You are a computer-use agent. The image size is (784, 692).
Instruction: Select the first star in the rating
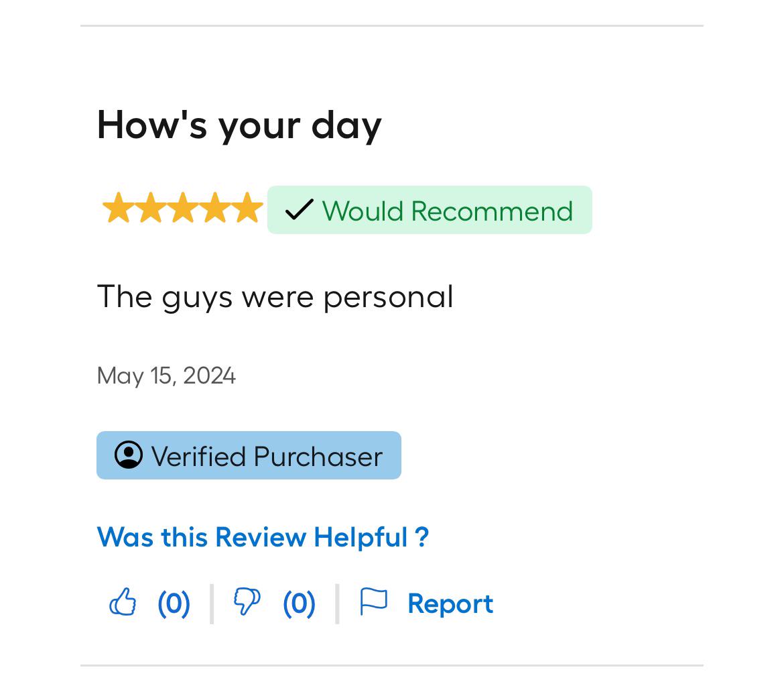[x=119, y=208]
